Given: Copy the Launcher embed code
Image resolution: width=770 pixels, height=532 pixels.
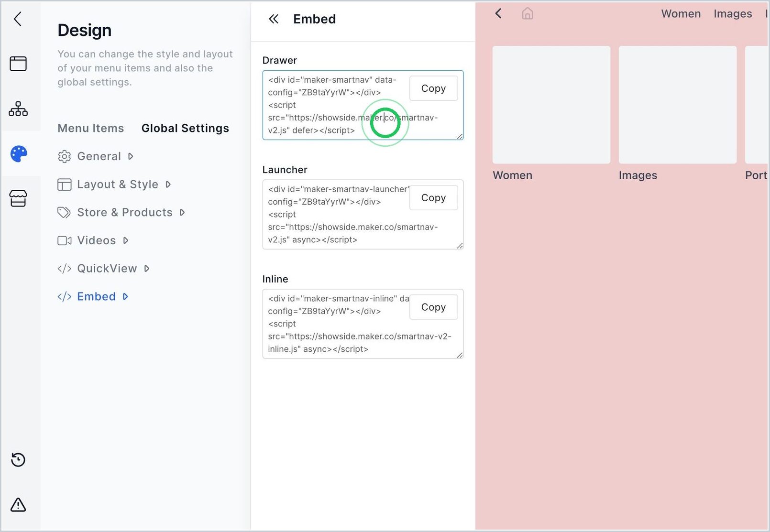Looking at the screenshot, I should click(433, 198).
